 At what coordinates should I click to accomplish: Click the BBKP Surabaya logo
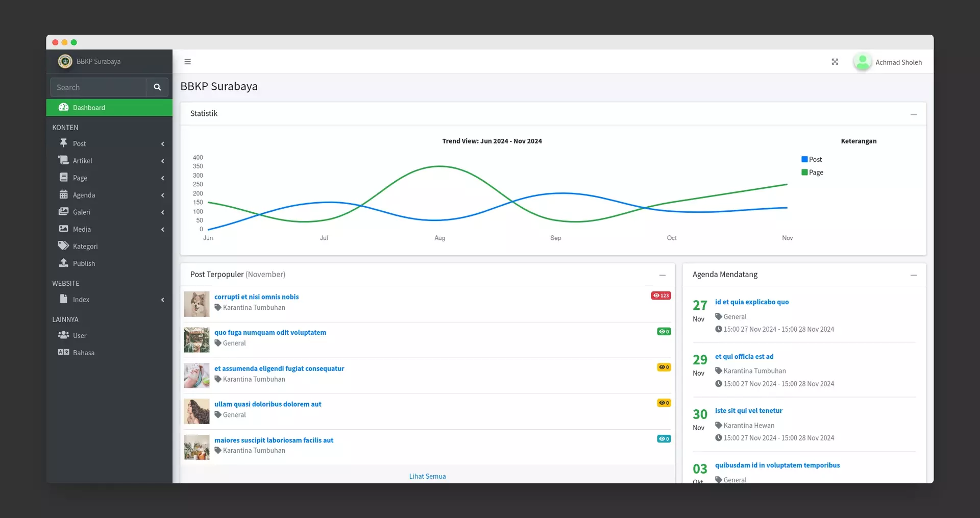(65, 61)
